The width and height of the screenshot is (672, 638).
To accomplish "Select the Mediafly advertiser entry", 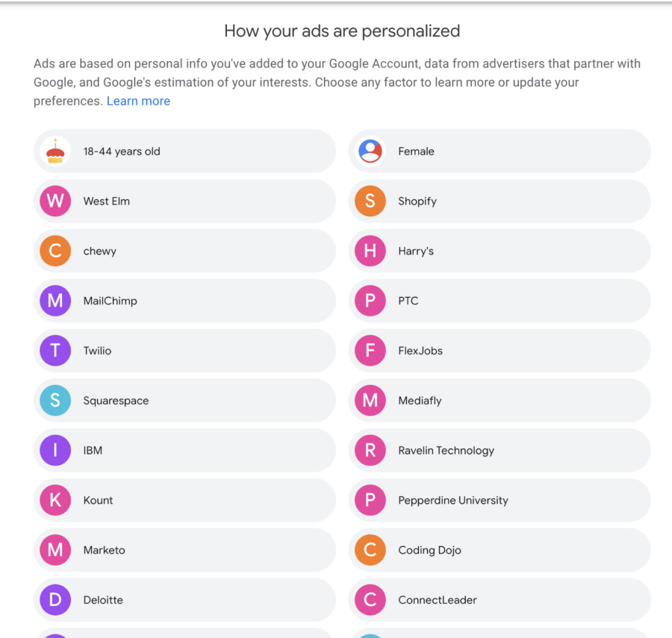I will click(500, 401).
